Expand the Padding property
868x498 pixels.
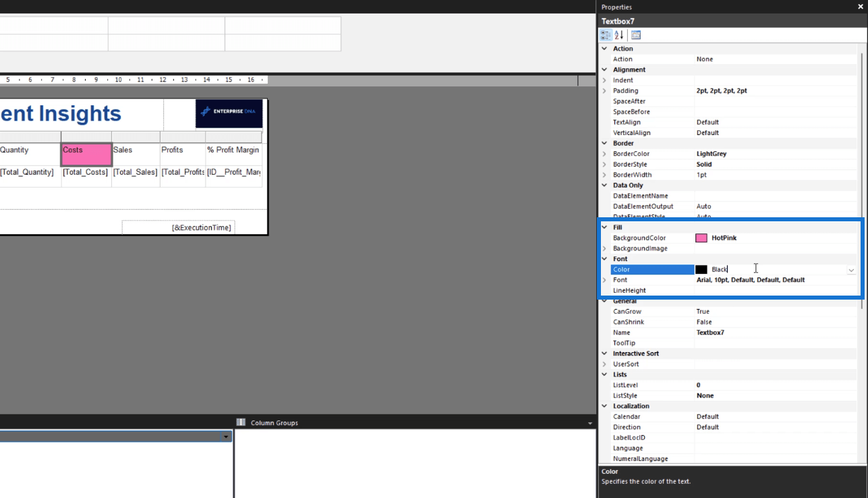point(604,90)
